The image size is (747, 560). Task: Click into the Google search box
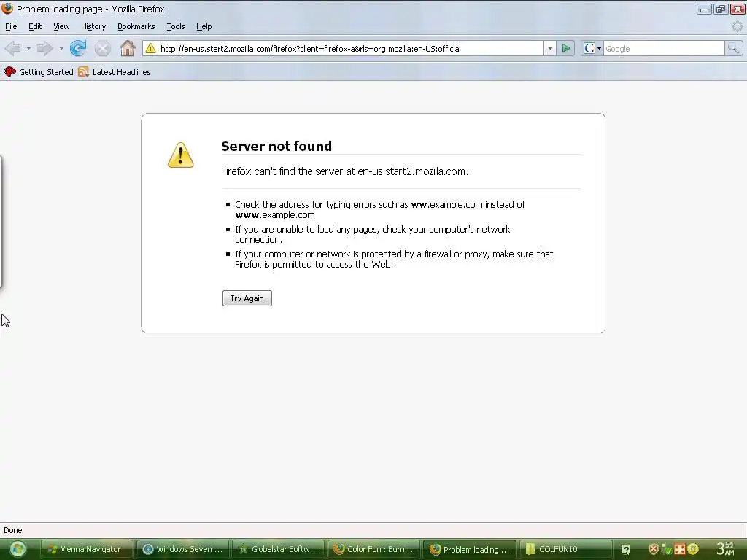point(664,49)
